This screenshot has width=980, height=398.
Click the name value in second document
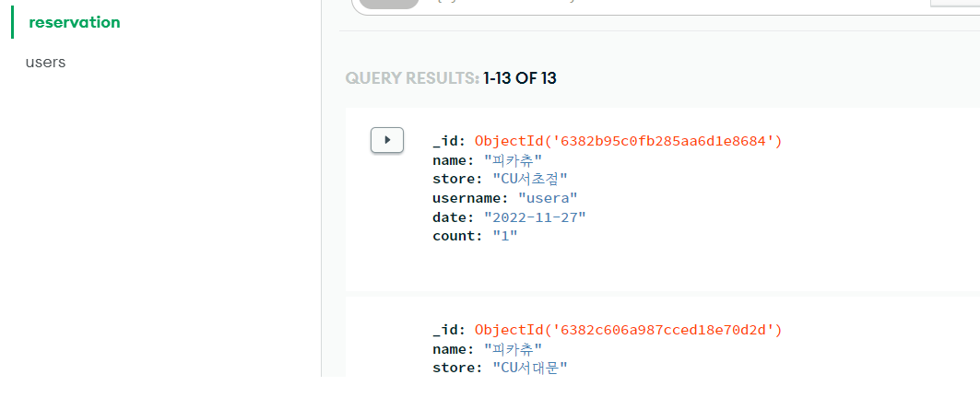coord(514,348)
